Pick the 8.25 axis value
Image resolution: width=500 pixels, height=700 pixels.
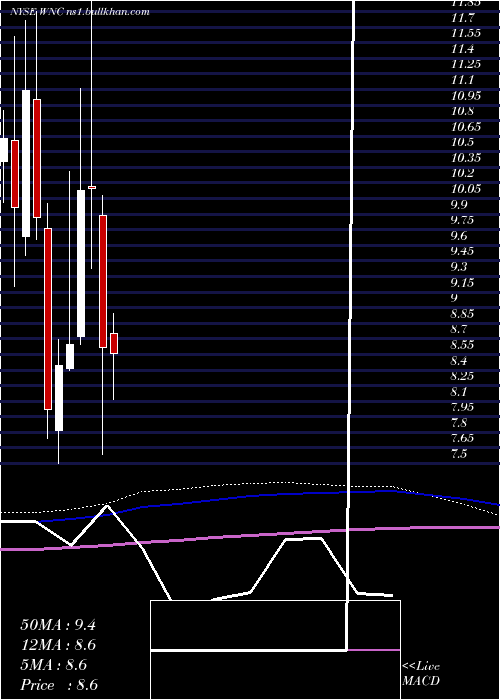coord(462,376)
